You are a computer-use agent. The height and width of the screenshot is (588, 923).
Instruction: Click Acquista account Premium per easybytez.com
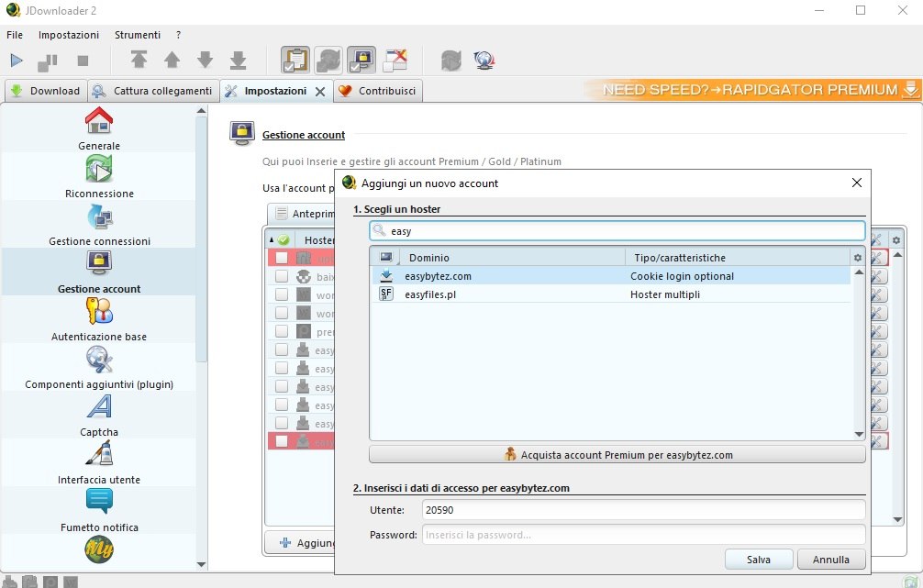617,455
